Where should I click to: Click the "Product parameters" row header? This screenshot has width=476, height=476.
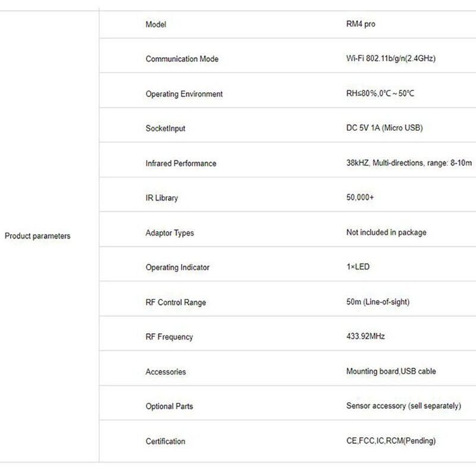[37, 236]
